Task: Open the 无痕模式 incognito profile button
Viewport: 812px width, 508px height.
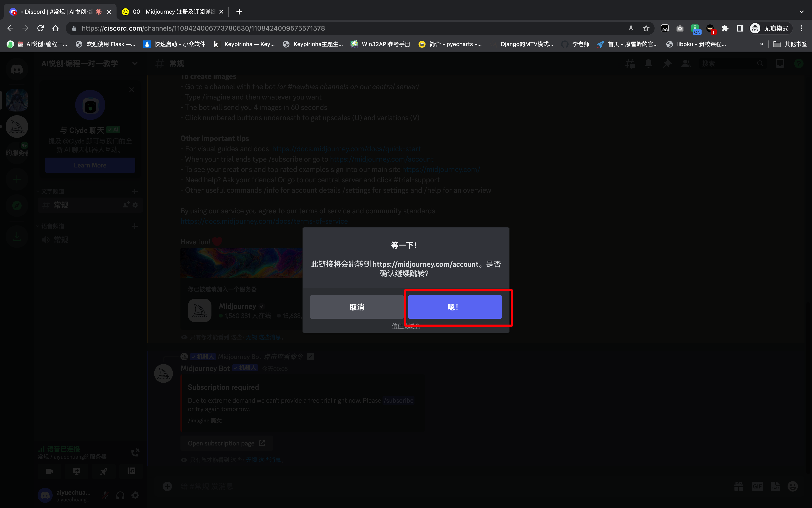Action: click(x=771, y=28)
